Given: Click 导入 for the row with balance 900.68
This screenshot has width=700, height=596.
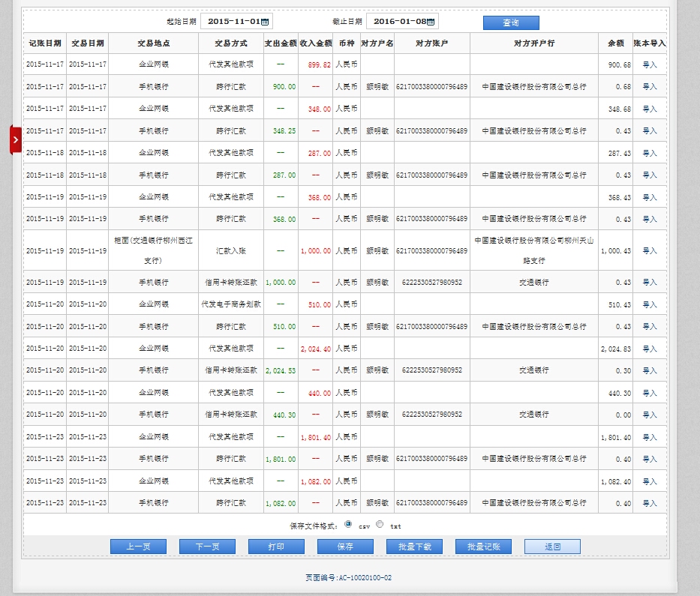Looking at the screenshot, I should 649,65.
